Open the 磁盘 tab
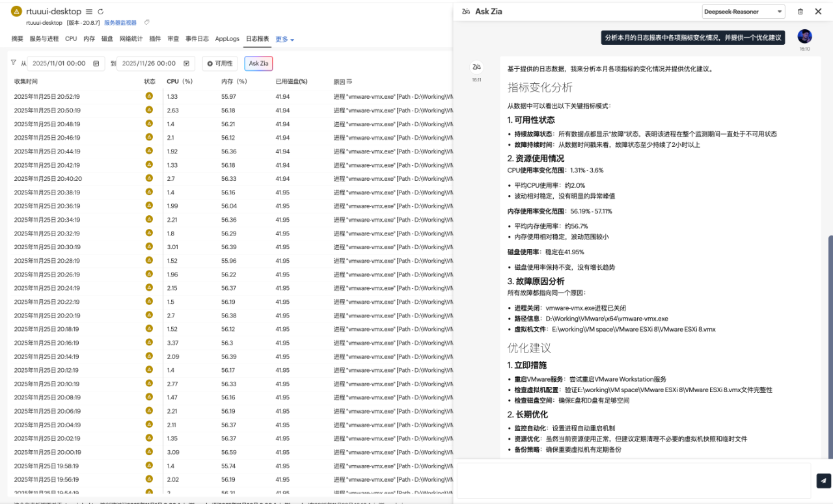The width and height of the screenshot is (833, 504). click(x=107, y=39)
